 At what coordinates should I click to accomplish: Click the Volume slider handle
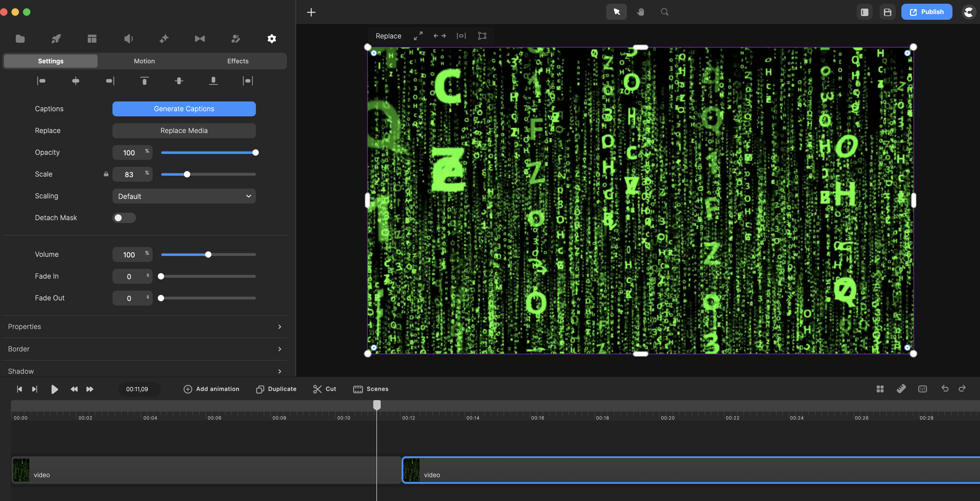click(x=208, y=255)
